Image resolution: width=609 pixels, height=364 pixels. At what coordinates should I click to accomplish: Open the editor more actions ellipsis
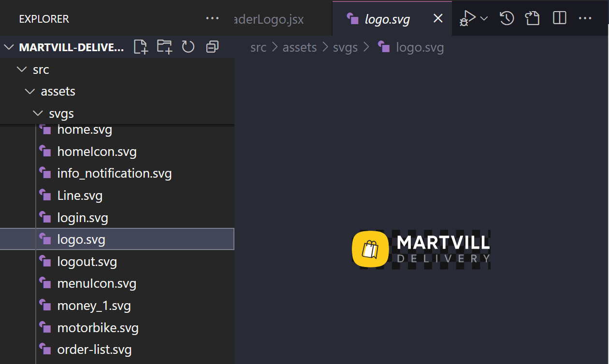(x=585, y=18)
